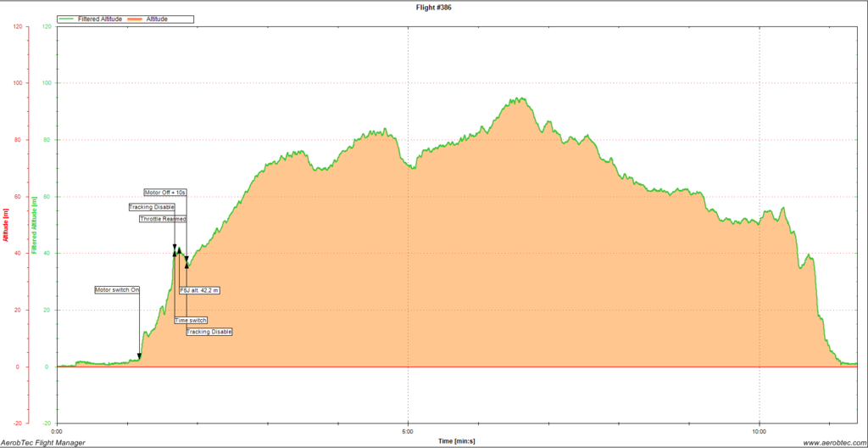Click the Flight #386 chart title
The width and height of the screenshot is (868, 448).
[x=434, y=4]
